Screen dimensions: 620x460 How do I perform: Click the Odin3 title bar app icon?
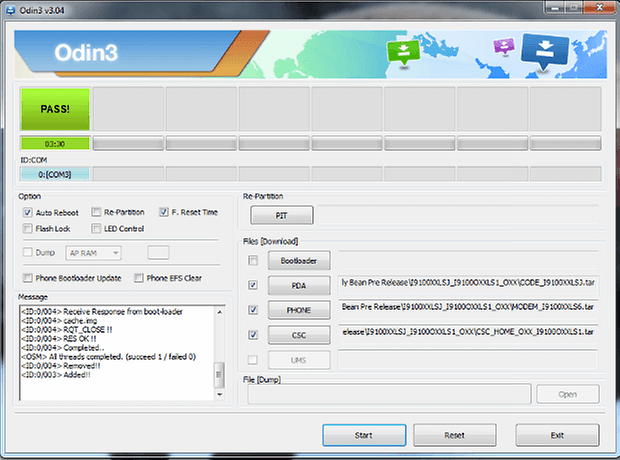11,10
